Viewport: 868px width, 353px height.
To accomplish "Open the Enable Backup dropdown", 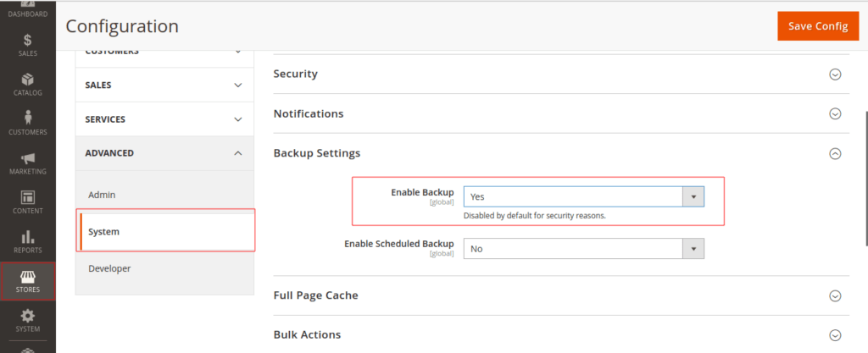I will (x=584, y=196).
